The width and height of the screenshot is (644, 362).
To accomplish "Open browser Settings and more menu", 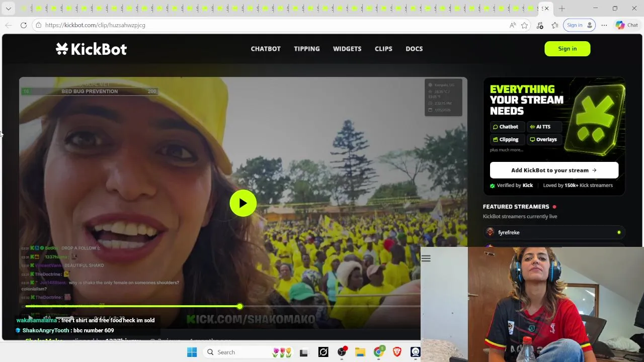I will pyautogui.click(x=604, y=25).
